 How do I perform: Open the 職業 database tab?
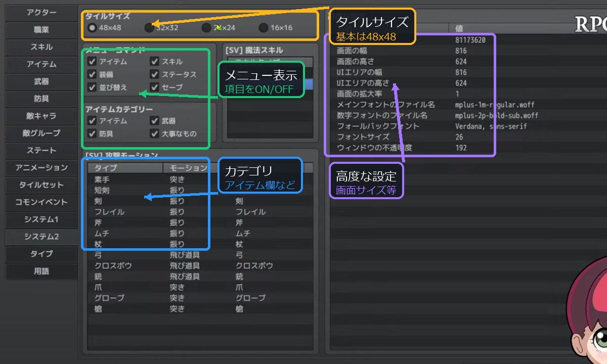(41, 30)
